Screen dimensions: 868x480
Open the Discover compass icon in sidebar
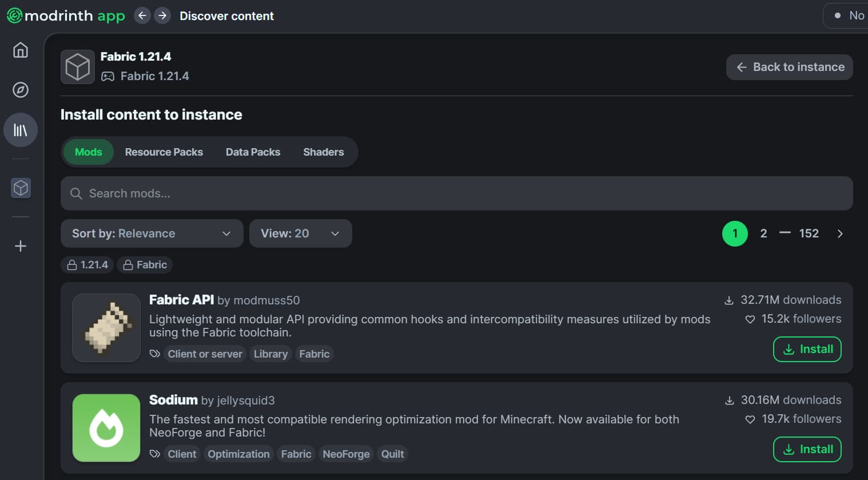(x=21, y=90)
